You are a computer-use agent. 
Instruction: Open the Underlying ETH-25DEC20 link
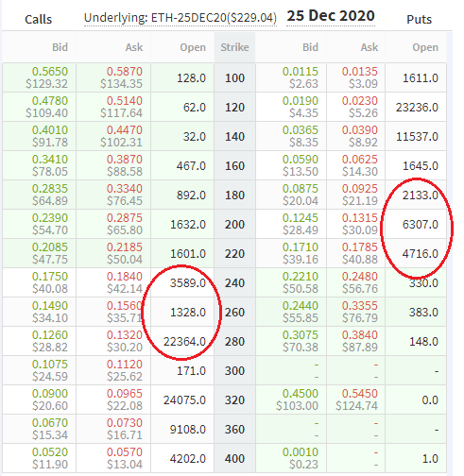180,18
